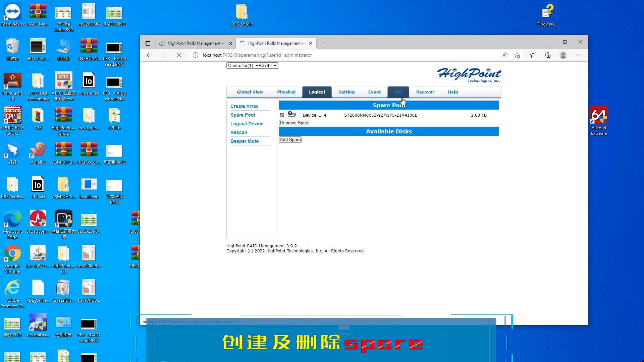Select the Recycle Bin desktop icon

pos(12,50)
